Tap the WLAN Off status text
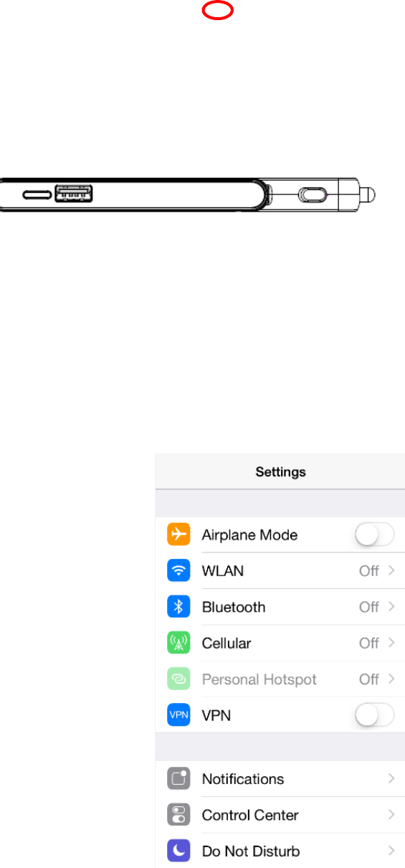Screen dimensions: 405x868 pyautogui.click(x=368, y=571)
